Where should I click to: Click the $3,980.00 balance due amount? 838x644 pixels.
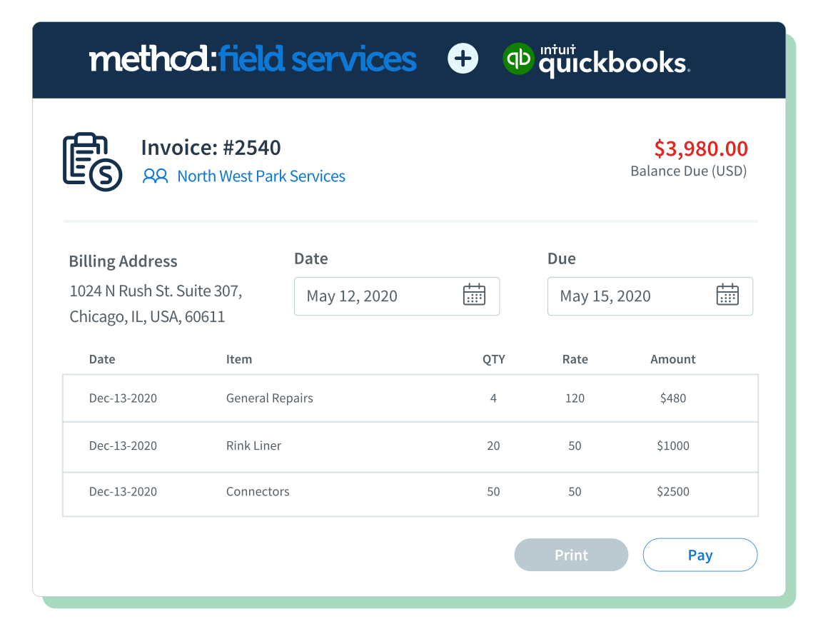pos(700,149)
